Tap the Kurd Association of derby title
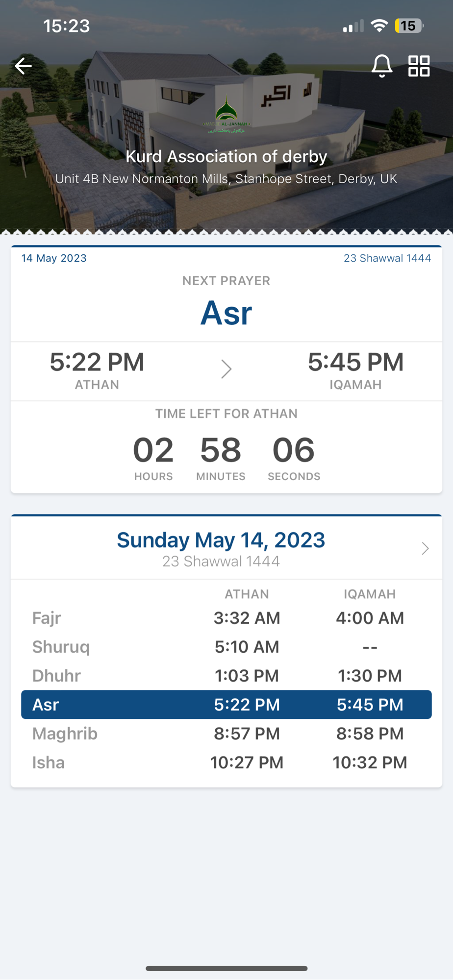The width and height of the screenshot is (453, 980). tap(226, 156)
